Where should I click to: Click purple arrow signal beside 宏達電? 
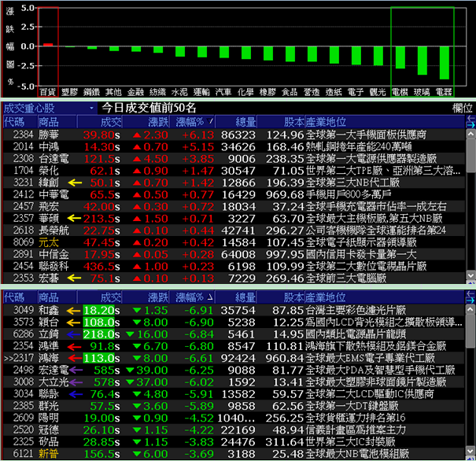click(x=76, y=370)
